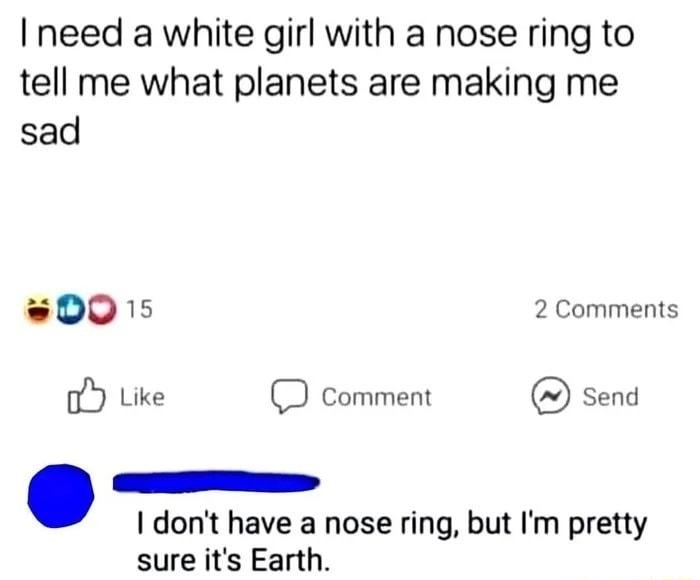Click the red heart reaction badge
700x580 pixels.
[99, 311]
